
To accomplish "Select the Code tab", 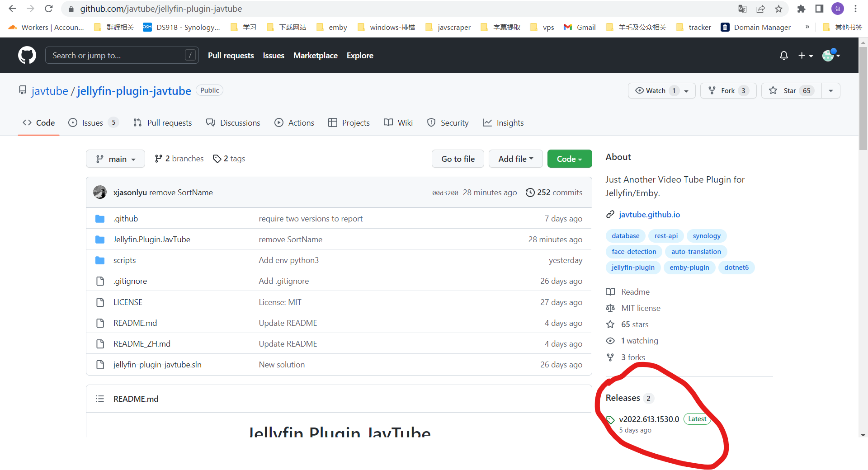I will [39, 123].
